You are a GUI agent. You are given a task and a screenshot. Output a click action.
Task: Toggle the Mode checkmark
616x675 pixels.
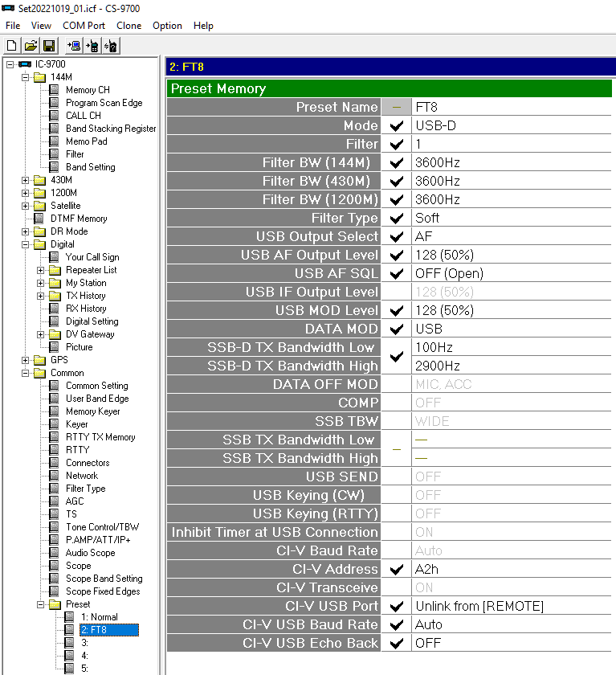click(396, 125)
